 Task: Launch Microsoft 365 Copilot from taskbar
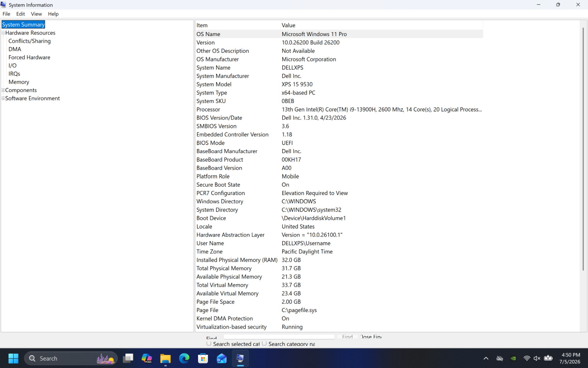pos(147,358)
